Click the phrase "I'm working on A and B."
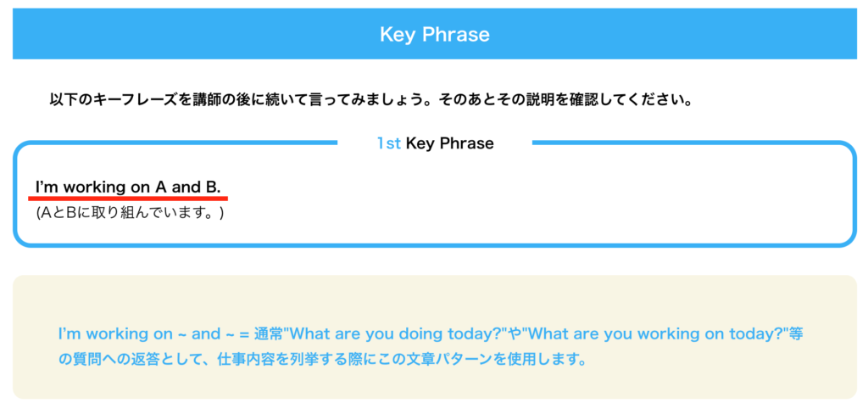The height and width of the screenshot is (420, 868). pyautogui.click(x=129, y=188)
